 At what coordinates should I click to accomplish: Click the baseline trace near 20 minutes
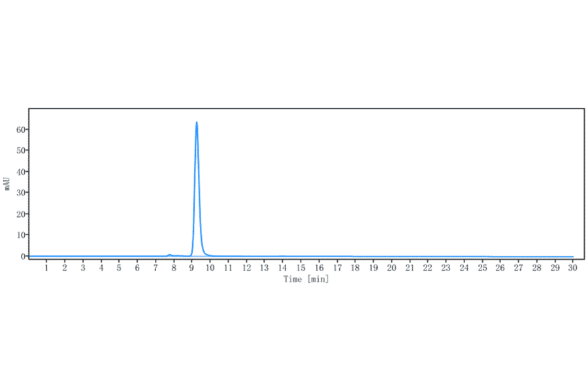(391, 257)
